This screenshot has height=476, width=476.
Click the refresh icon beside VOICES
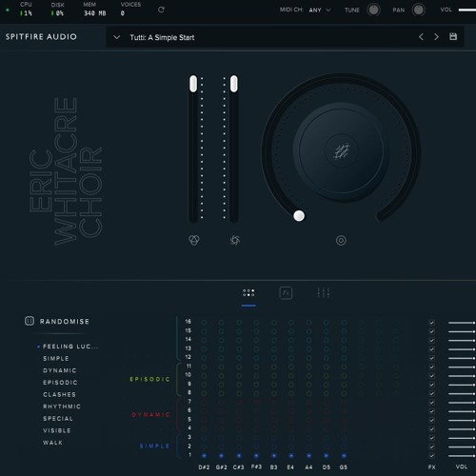point(161,10)
